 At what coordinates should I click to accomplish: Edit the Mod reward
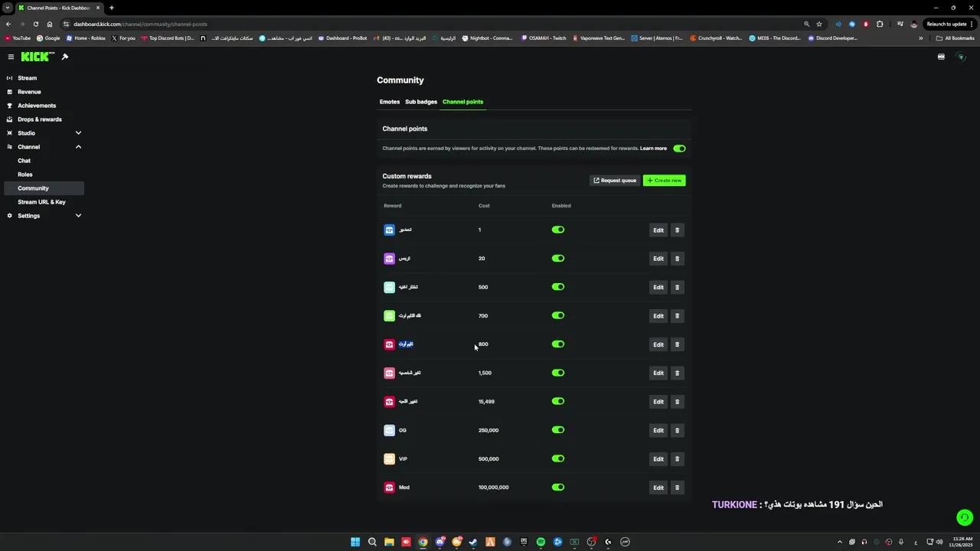[x=658, y=487]
